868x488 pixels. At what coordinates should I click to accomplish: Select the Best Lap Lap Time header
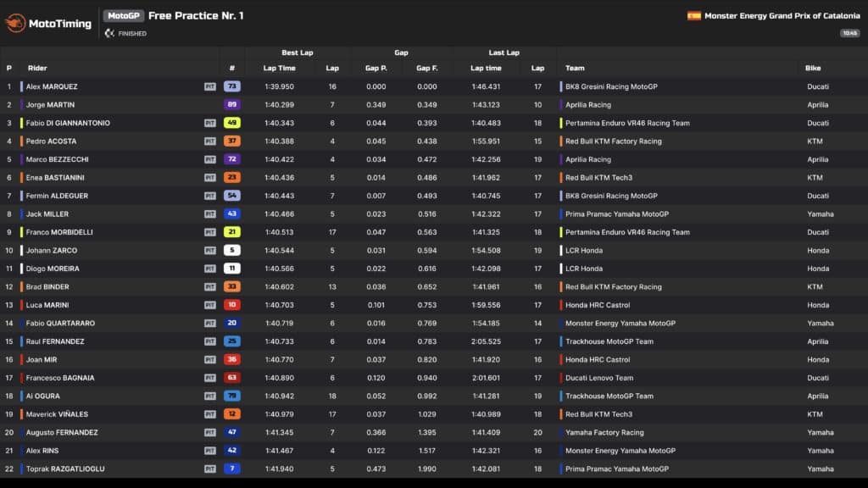[x=279, y=68]
